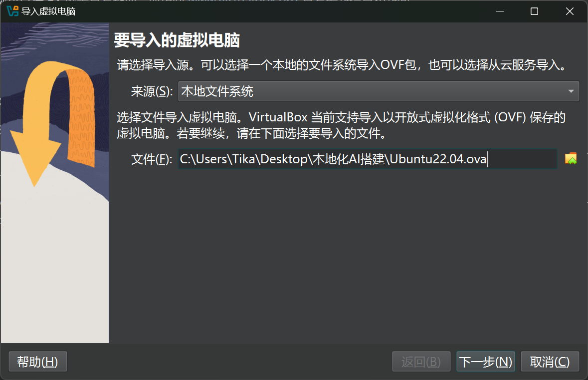Screen dimensions: 588x380
Task: Click the 文件 path input field
Action: (367, 159)
